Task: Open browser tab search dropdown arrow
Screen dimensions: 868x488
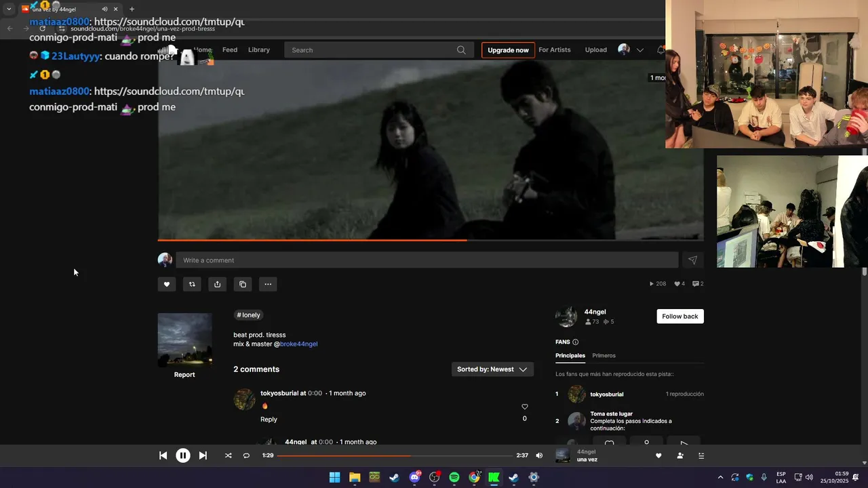Action: [x=9, y=9]
